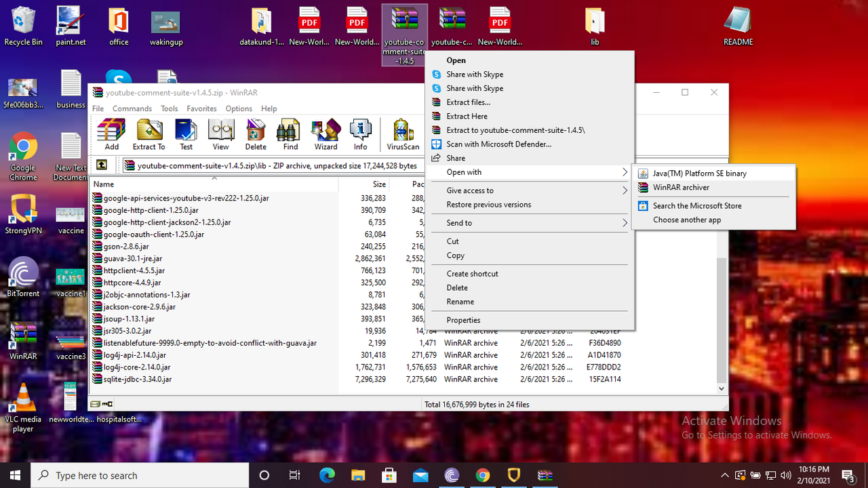This screenshot has width=868, height=488.
Task: Open Mail app from the taskbar
Action: click(420, 475)
